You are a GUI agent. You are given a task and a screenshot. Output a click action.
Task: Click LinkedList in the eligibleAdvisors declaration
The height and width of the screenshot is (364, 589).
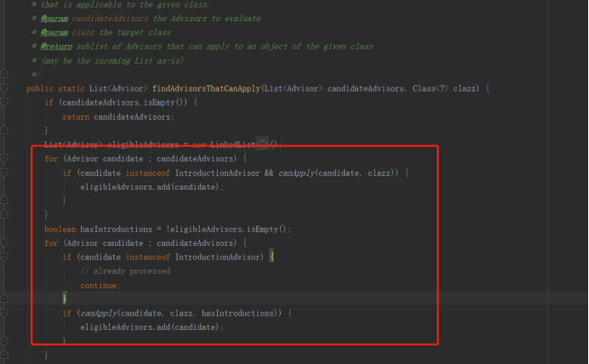[x=232, y=145]
